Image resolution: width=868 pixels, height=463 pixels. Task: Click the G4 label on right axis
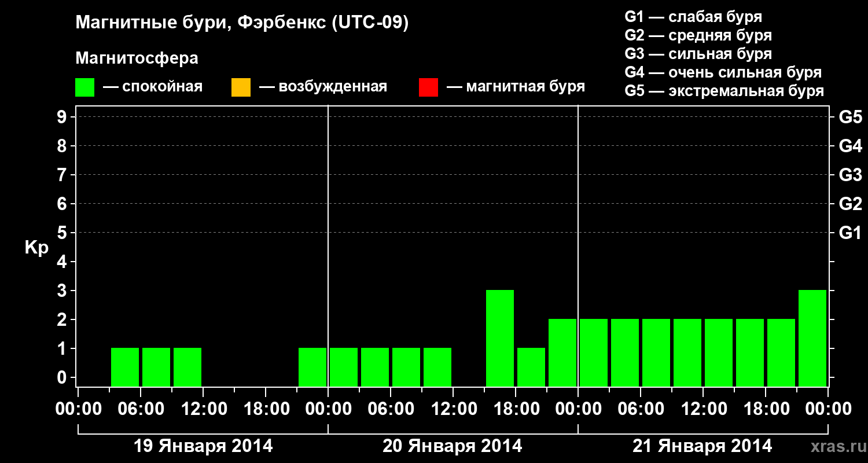[850, 146]
